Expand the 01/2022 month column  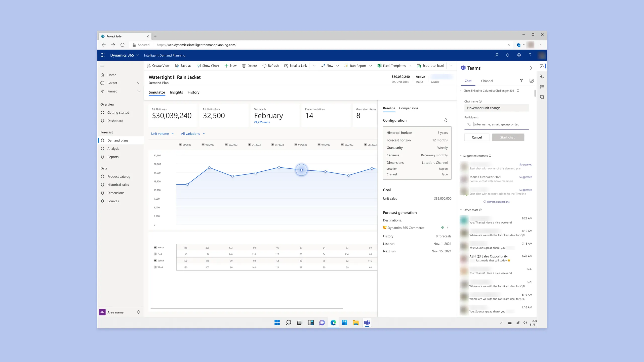180,145
